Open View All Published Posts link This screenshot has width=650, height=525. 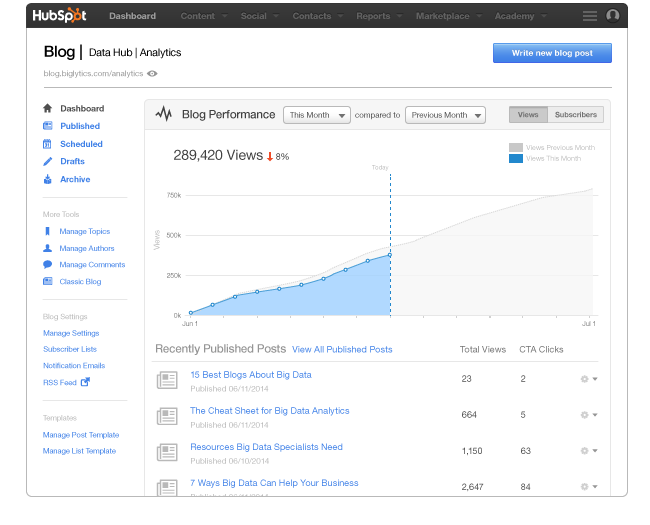(x=342, y=349)
